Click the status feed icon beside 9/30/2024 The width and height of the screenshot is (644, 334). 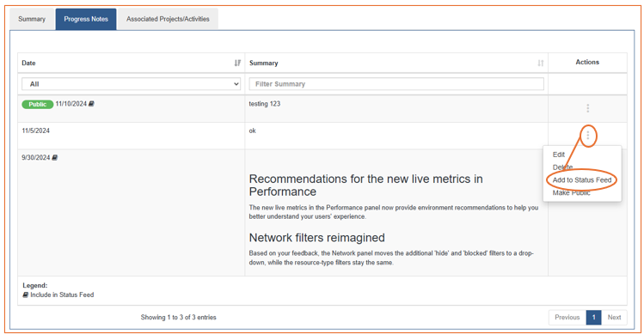[x=55, y=158]
